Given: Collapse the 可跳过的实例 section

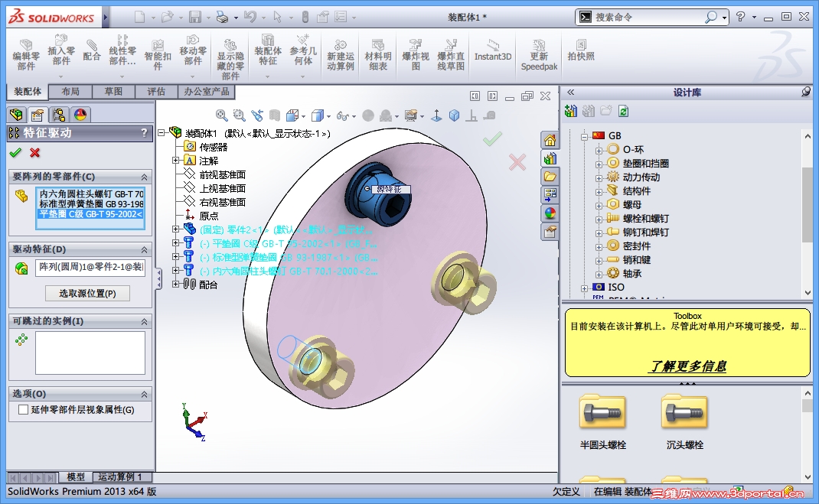Looking at the screenshot, I should [144, 321].
